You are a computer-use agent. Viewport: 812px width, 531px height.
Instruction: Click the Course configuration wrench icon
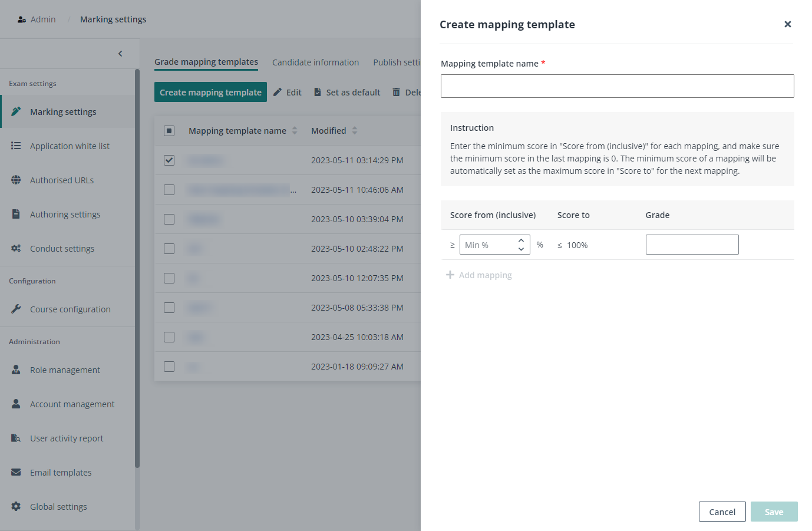click(16, 309)
